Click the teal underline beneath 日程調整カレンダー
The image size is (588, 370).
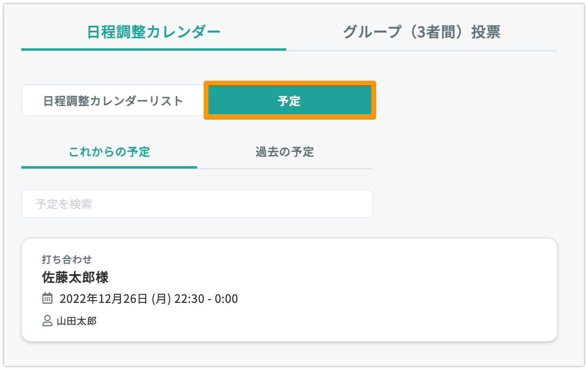[154, 50]
